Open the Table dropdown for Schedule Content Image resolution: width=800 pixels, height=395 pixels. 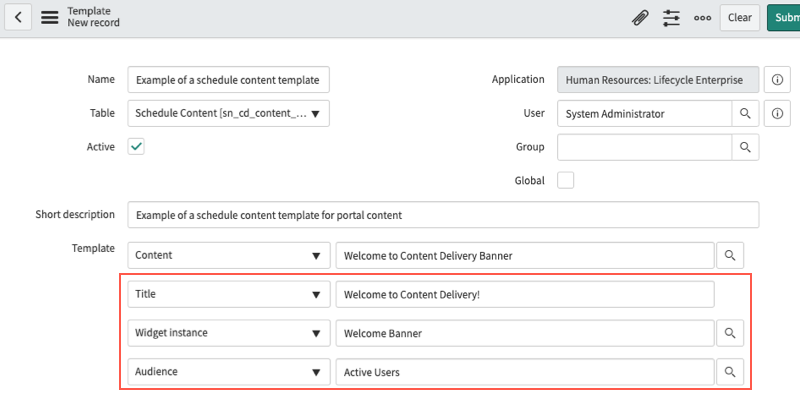pyautogui.click(x=229, y=113)
